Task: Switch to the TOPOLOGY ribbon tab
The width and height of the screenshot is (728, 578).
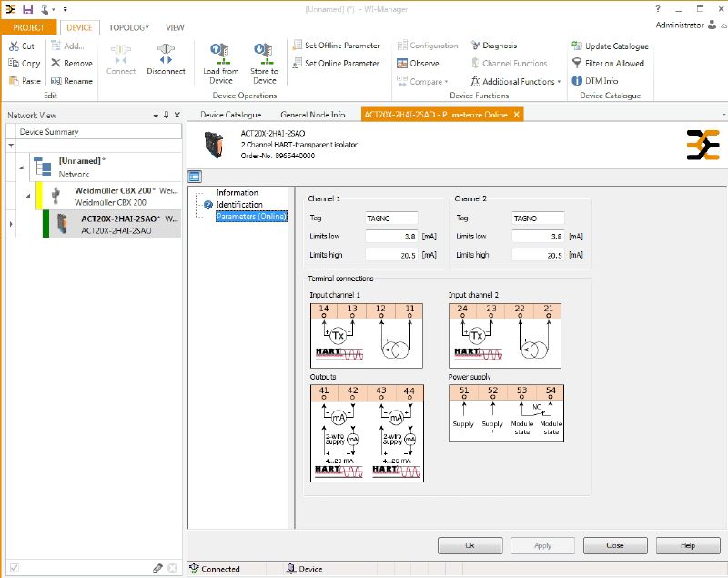Action: pos(129,27)
